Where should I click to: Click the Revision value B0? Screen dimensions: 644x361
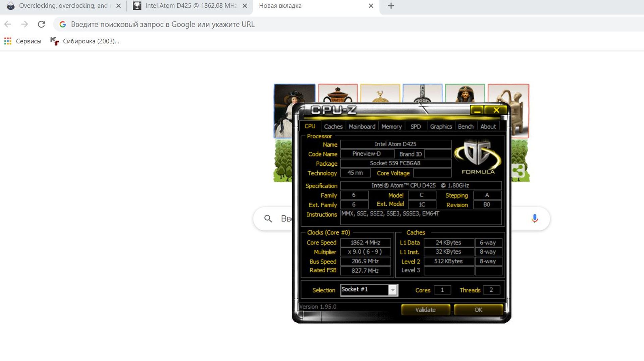pos(487,205)
